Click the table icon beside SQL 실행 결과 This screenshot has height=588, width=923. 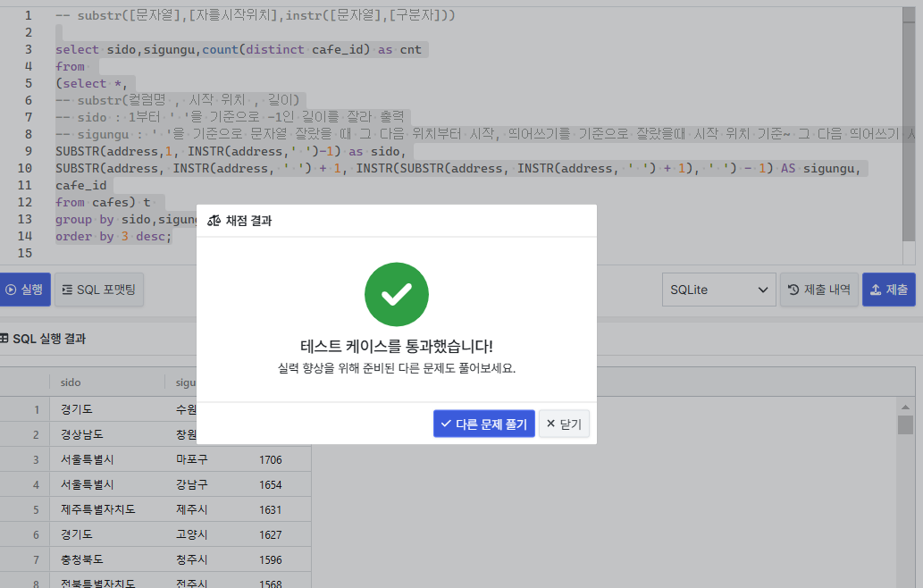tap(4, 339)
